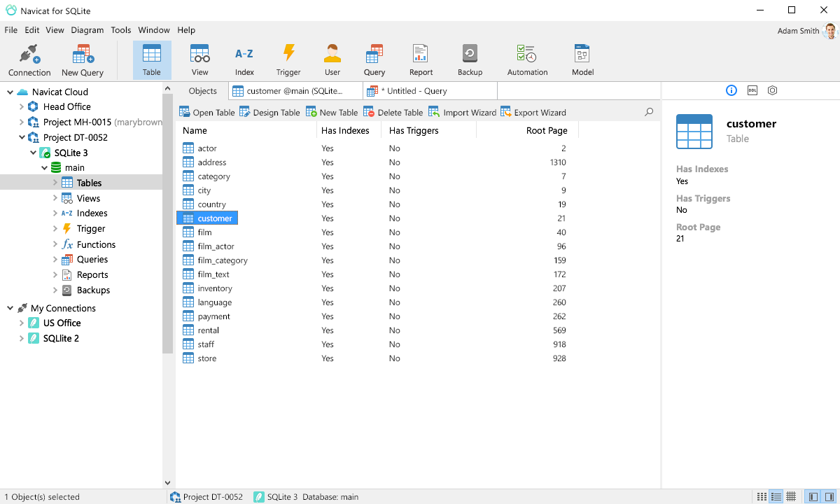Show object information with the info icon

tap(731, 90)
